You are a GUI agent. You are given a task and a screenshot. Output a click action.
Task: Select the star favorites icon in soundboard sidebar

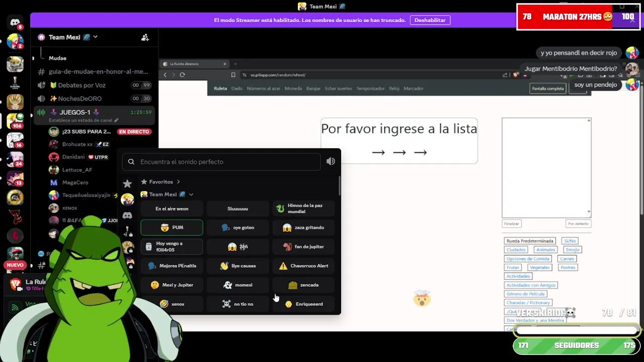point(127,184)
